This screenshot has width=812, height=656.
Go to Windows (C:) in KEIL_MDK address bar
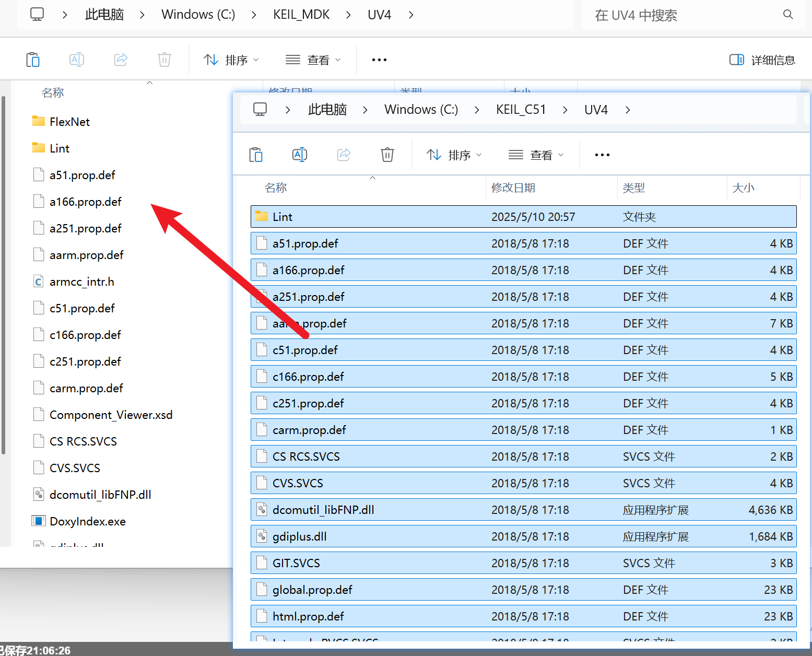coord(198,15)
